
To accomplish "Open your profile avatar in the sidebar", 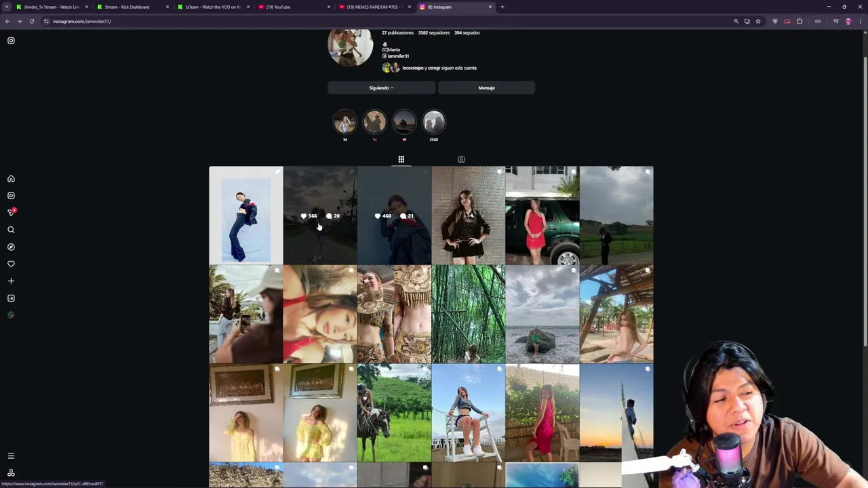I will click(11, 315).
